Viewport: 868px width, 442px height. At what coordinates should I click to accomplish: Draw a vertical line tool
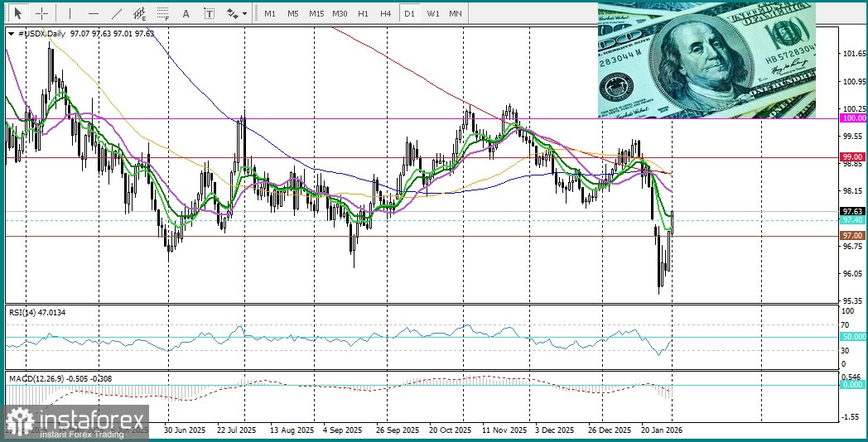pyautogui.click(x=70, y=13)
